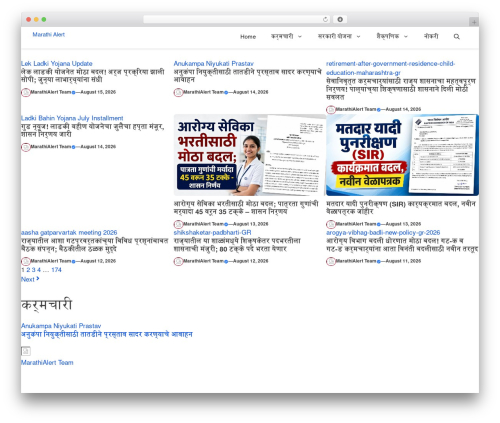
Task: Select the date August 15, 2026
Action: click(x=98, y=92)
